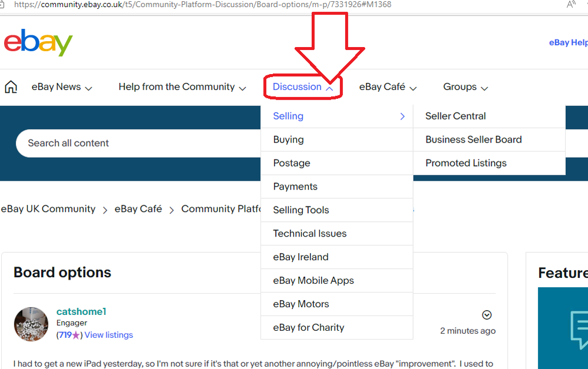
Task: Select eBay Mobile Apps menu entry
Action: 337,281
